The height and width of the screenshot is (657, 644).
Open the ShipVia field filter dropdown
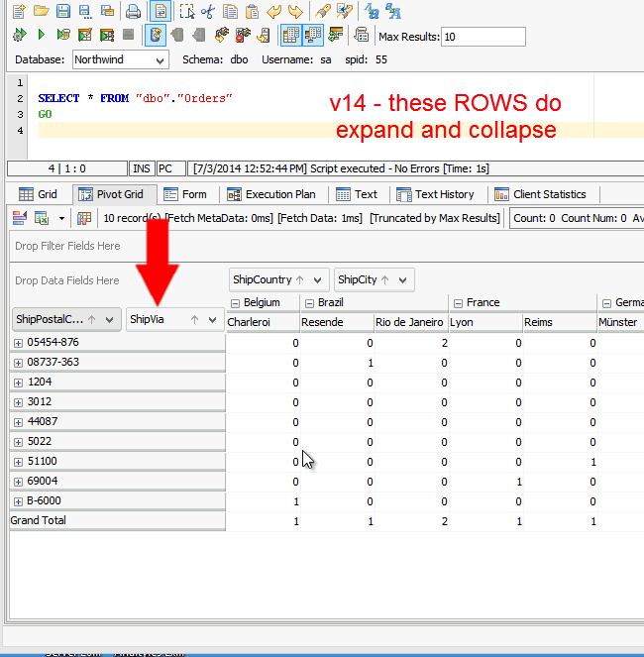point(211,320)
